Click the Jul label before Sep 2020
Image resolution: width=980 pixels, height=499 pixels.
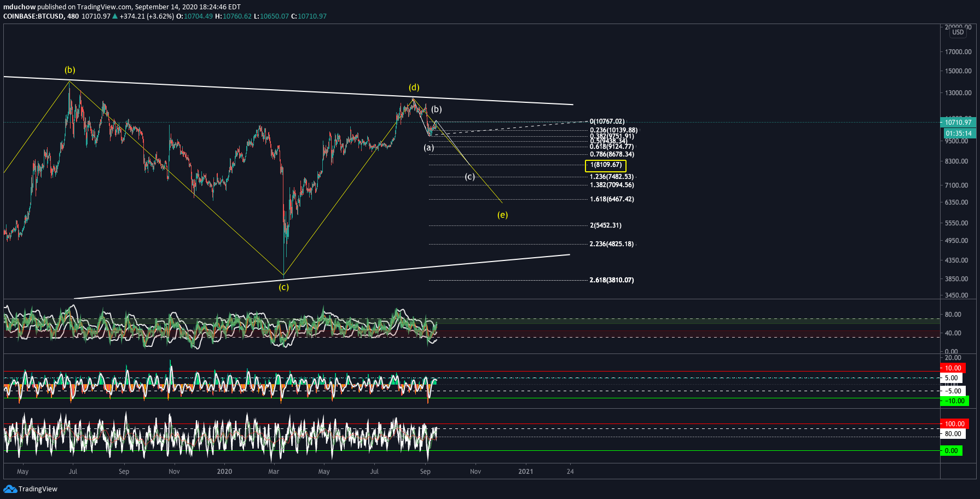coord(374,472)
